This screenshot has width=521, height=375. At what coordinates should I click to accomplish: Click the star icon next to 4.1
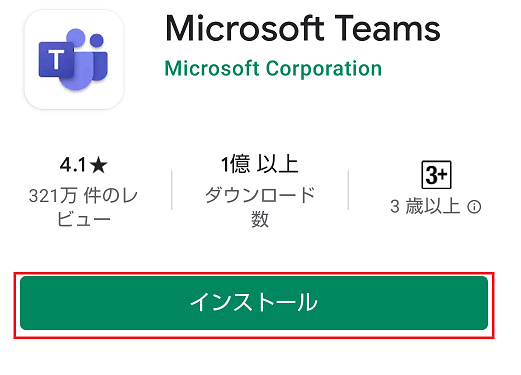coord(99,165)
